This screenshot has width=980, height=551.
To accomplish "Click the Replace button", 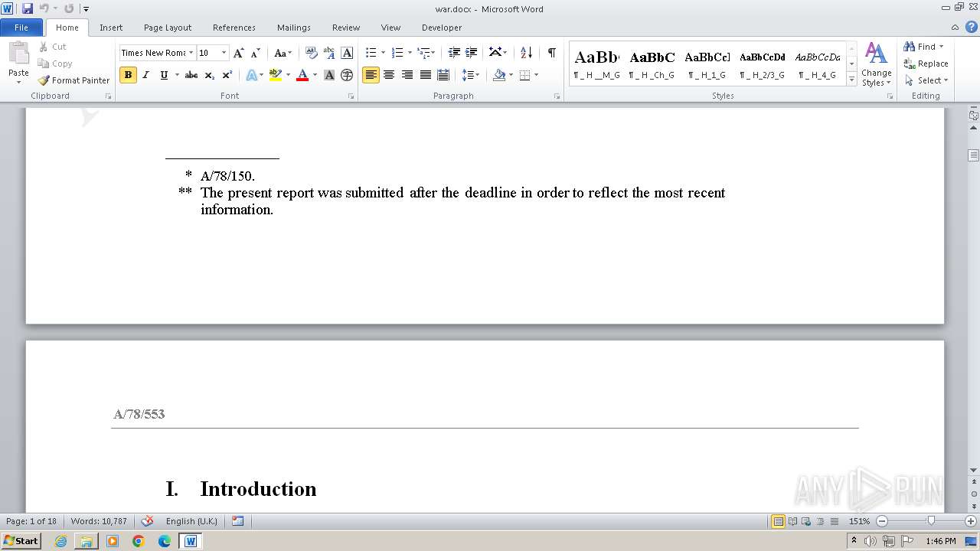I will tap(926, 64).
